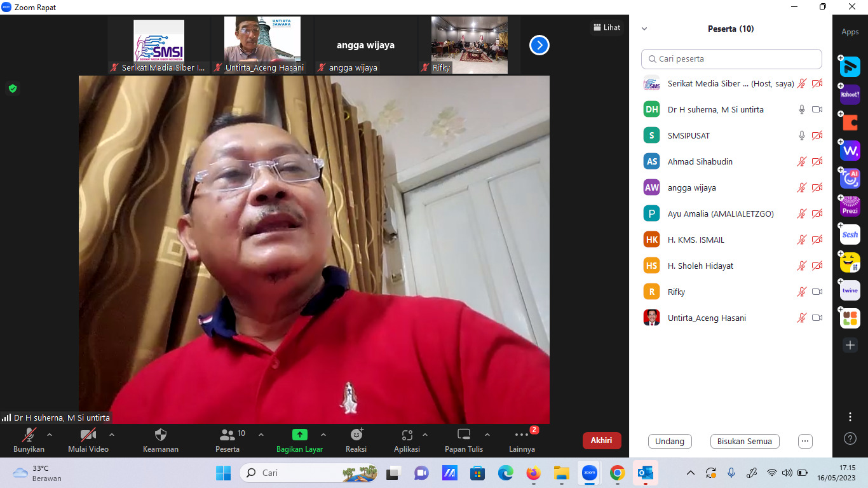Open the Lainnya more menu
This screenshot has width=868, height=488.
click(522, 435)
